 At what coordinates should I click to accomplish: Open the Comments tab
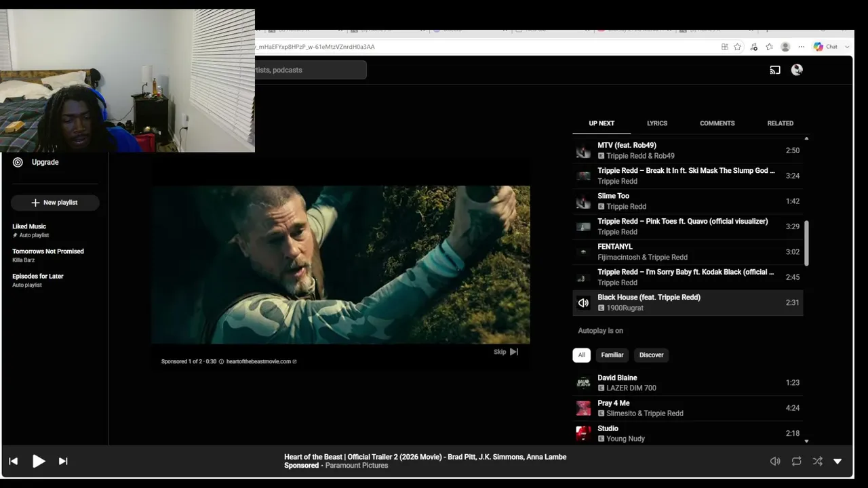pyautogui.click(x=717, y=123)
